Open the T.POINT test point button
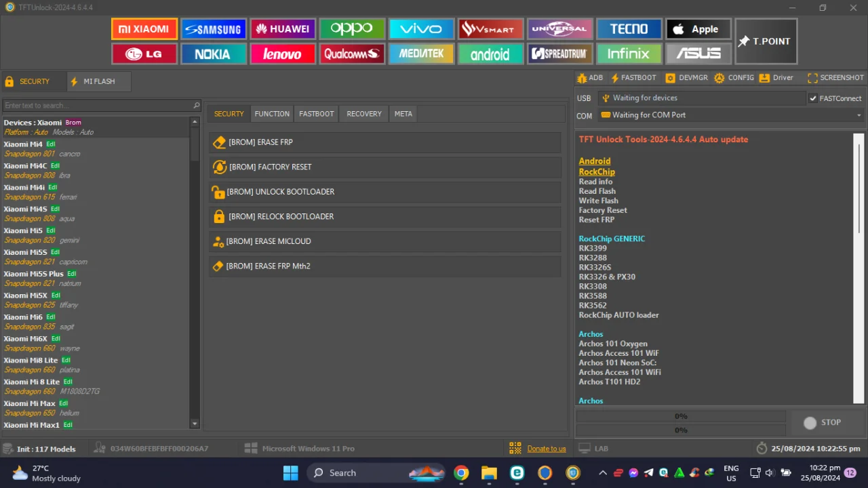Viewport: 868px width, 488px height. [x=766, y=41]
